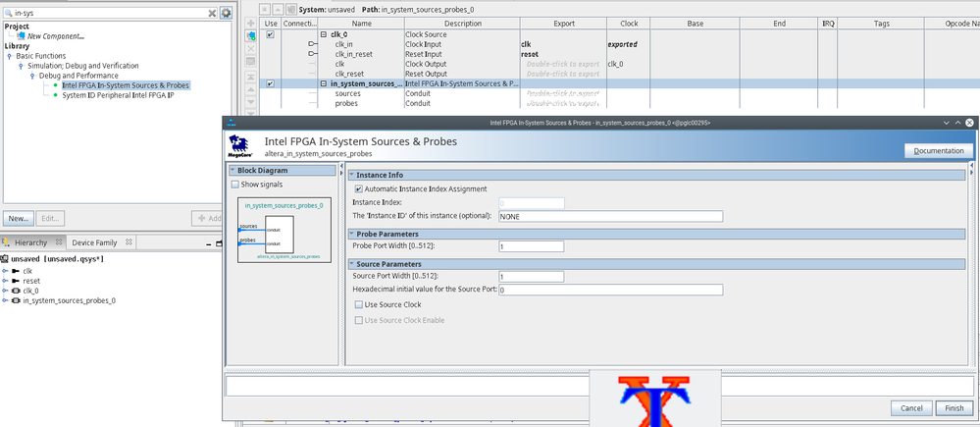Toggle Automatic Instance Index Assignment
Image resolution: width=980 pixels, height=427 pixels.
click(358, 188)
